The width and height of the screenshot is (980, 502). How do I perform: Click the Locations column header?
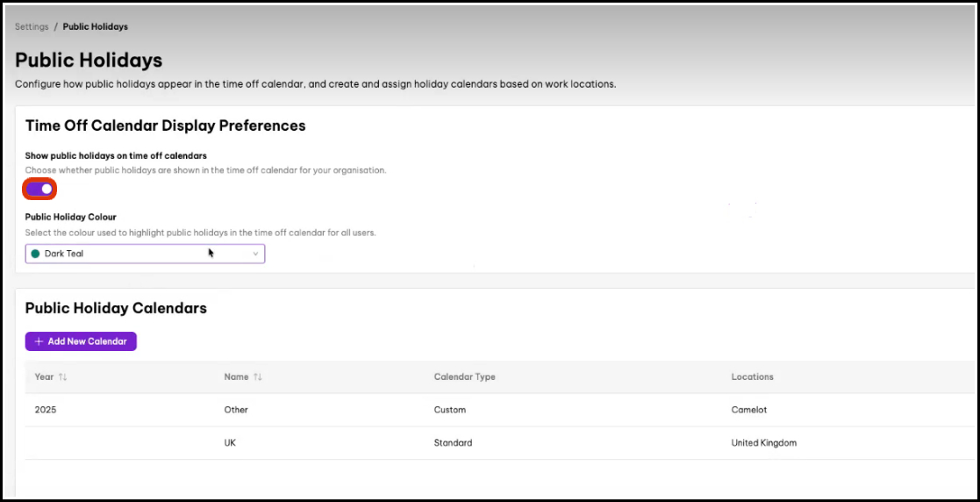click(x=752, y=377)
